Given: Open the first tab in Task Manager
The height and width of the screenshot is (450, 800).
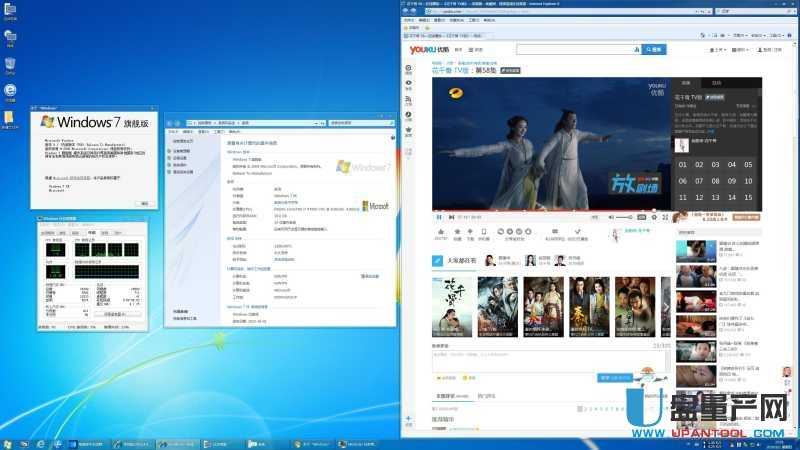Looking at the screenshot, I should [x=47, y=233].
